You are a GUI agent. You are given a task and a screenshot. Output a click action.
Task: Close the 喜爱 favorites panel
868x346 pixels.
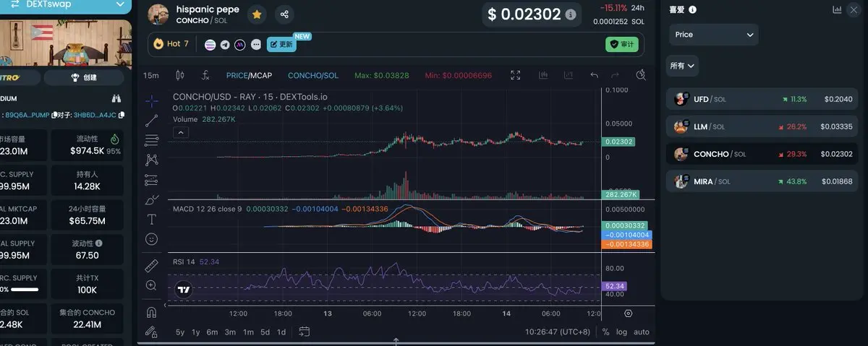pyautogui.click(x=852, y=10)
